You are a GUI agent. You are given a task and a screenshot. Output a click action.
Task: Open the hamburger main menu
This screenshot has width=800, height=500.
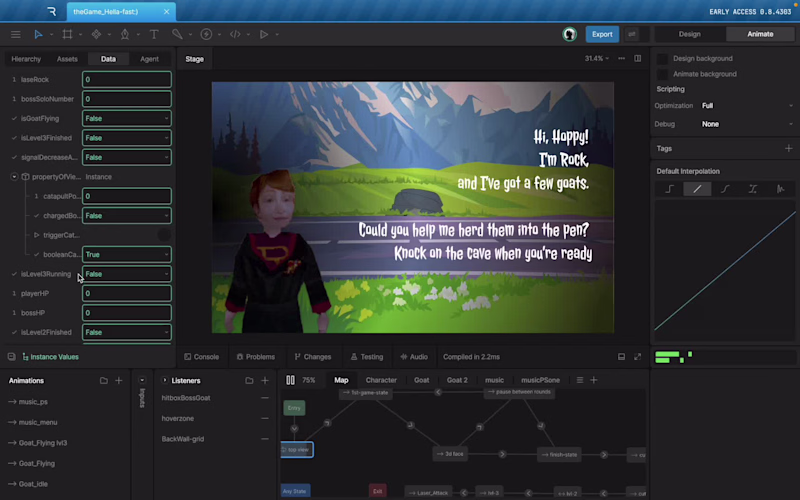coord(16,34)
